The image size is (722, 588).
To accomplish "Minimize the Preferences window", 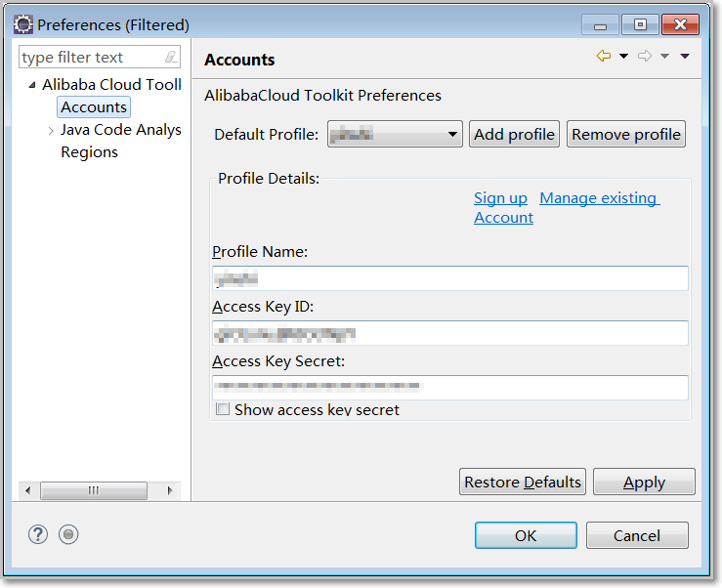I will 600,24.
